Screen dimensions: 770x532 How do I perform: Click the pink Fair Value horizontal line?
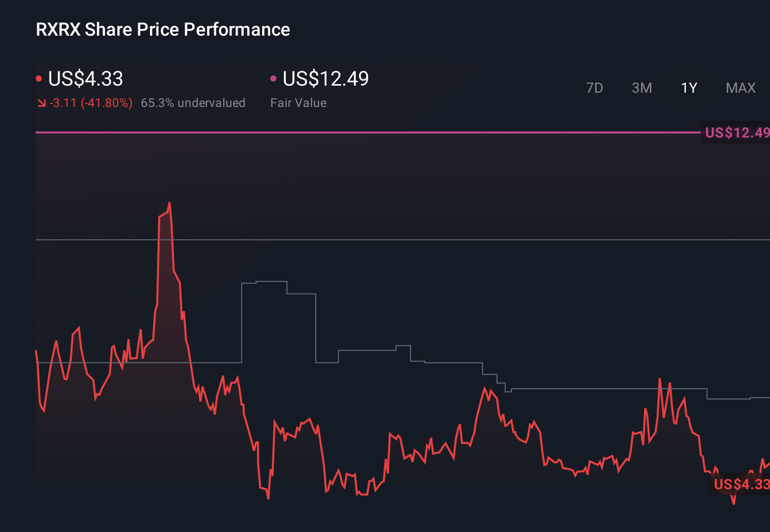click(x=357, y=134)
